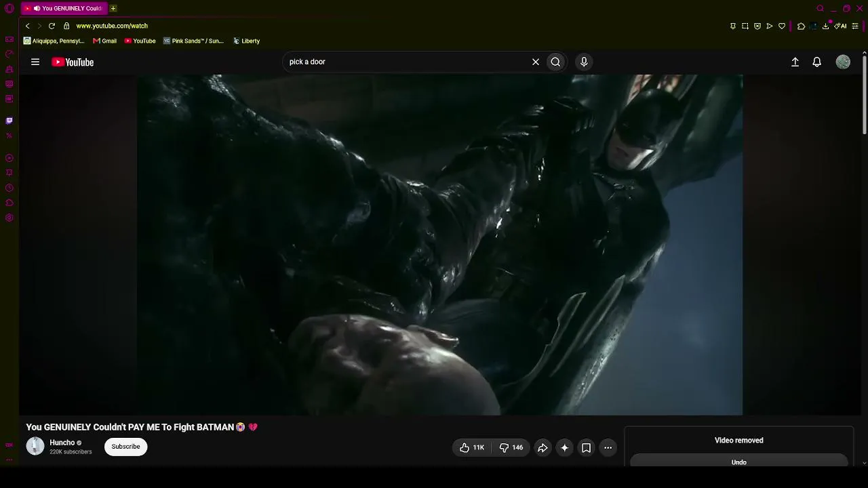The width and height of the screenshot is (868, 488).
Task: Open the Gmail bookmark
Action: click(104, 41)
